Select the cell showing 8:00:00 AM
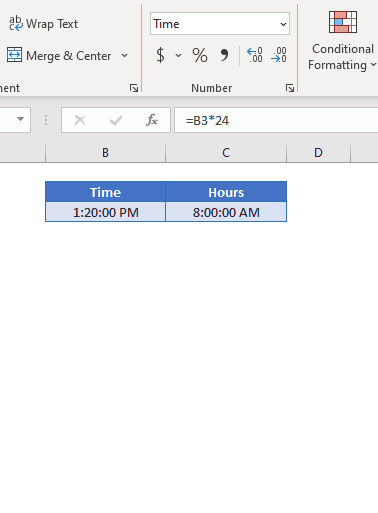Screen dimensions: 378x513 pyautogui.click(x=226, y=212)
